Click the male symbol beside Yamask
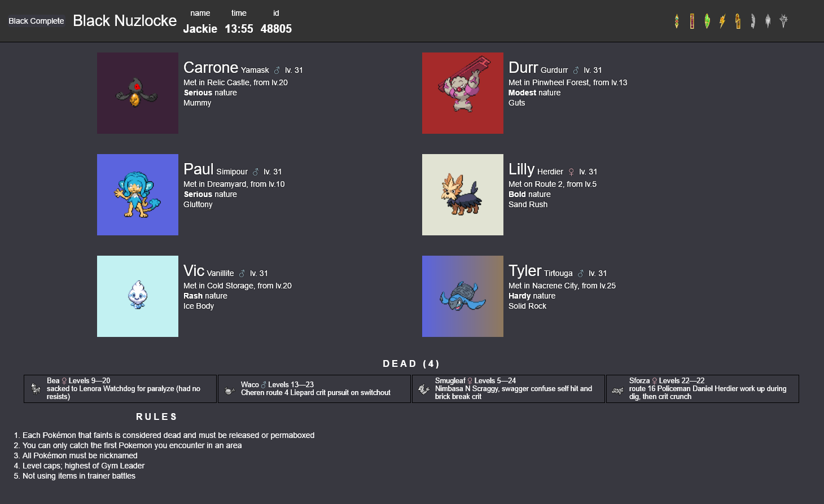Screen dimensions: 824x504 point(277,71)
